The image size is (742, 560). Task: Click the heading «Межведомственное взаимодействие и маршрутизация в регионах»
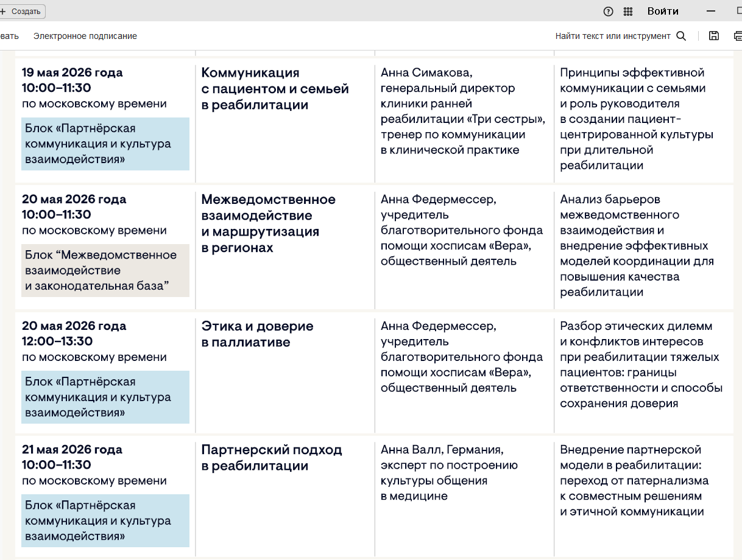(x=268, y=223)
